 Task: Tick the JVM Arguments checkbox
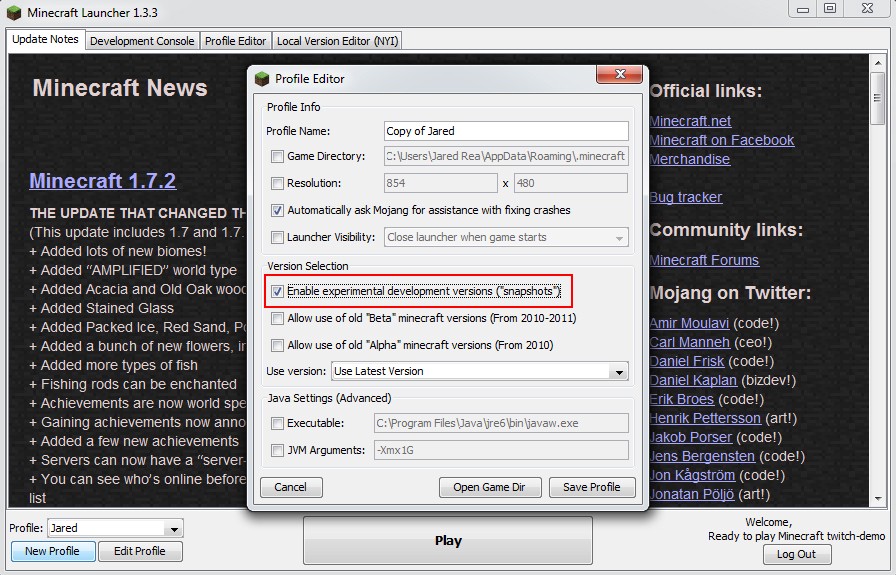tap(277, 451)
